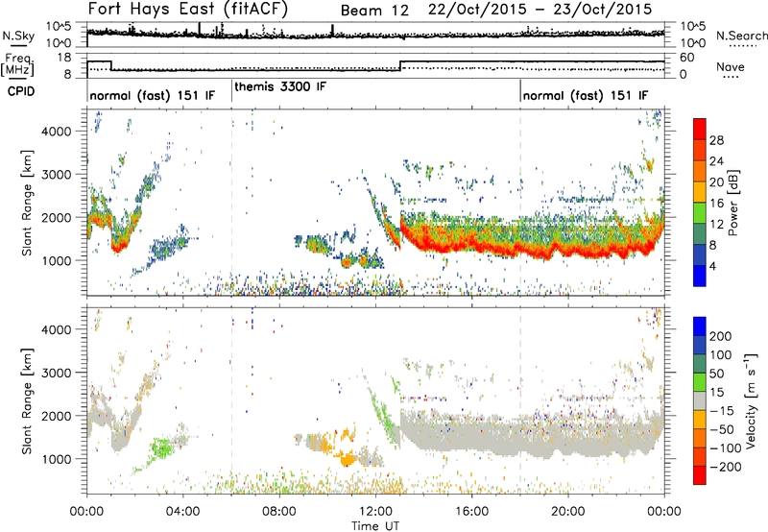Click the green velocity patch near 03:00
Screen dimensions: 768x532
click(161, 447)
